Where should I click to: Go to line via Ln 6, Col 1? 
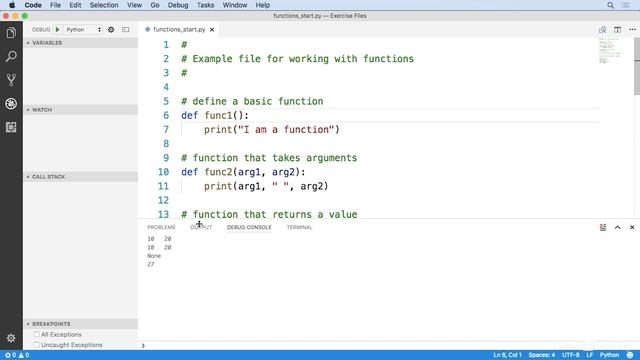point(507,355)
